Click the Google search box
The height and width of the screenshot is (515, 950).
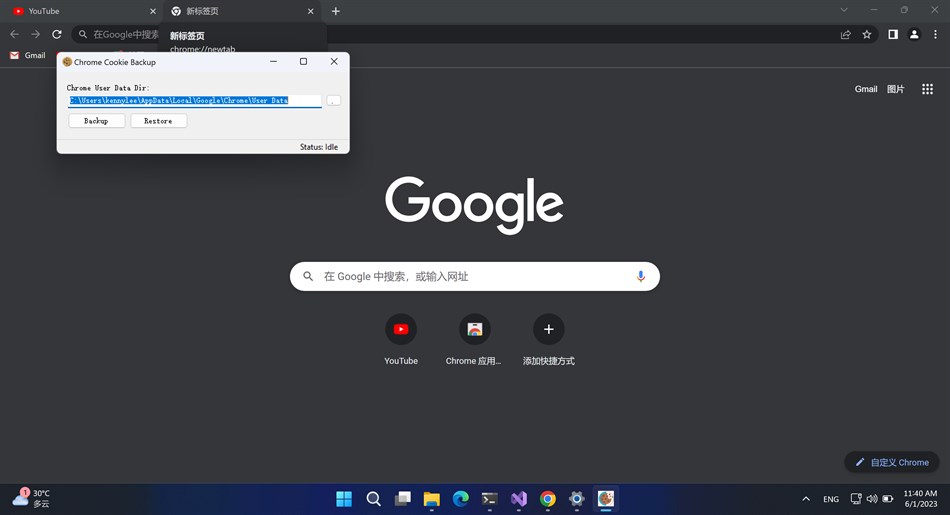(474, 276)
